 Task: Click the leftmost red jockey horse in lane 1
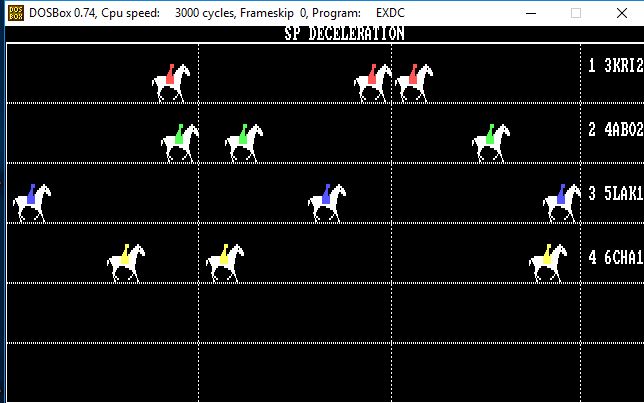(x=171, y=83)
